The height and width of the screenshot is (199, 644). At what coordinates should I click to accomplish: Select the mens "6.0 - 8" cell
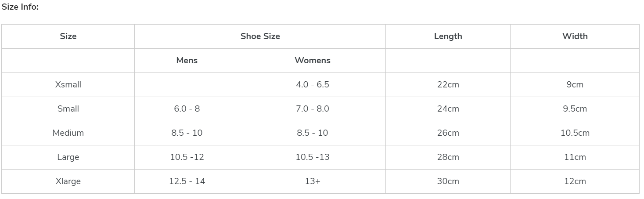click(x=187, y=109)
